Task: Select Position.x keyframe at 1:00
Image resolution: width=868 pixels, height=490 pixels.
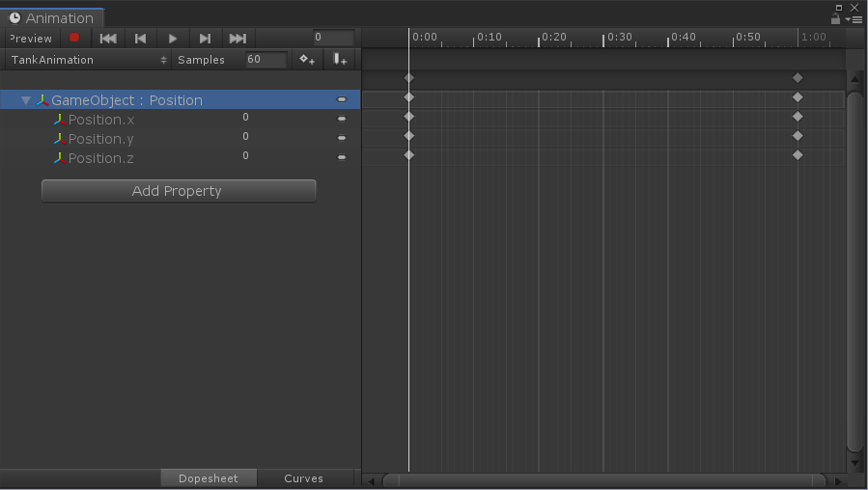Action: [x=798, y=117]
